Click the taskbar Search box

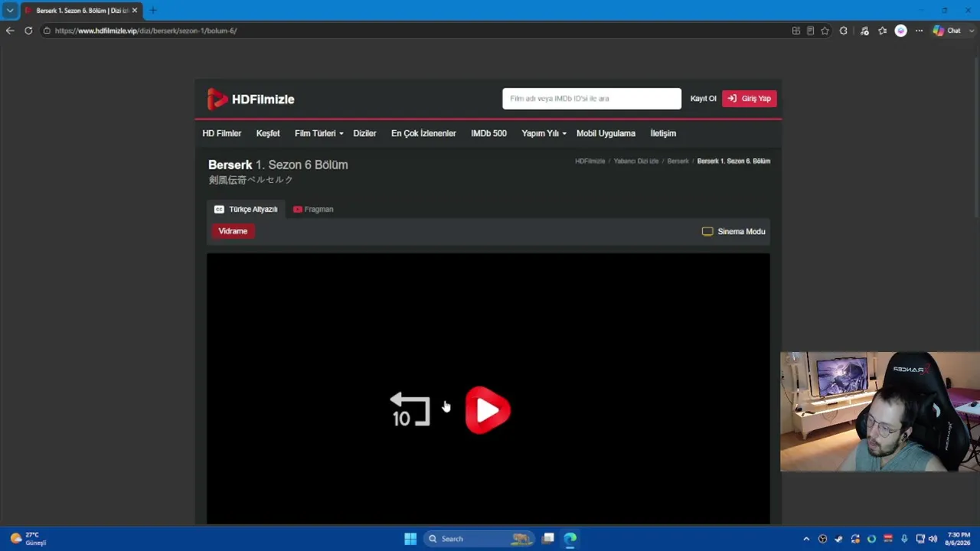click(478, 539)
